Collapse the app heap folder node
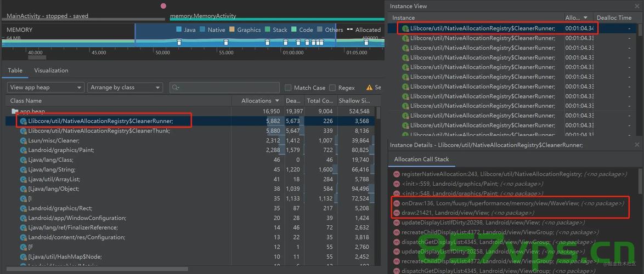The width and height of the screenshot is (644, 274). coord(15,111)
